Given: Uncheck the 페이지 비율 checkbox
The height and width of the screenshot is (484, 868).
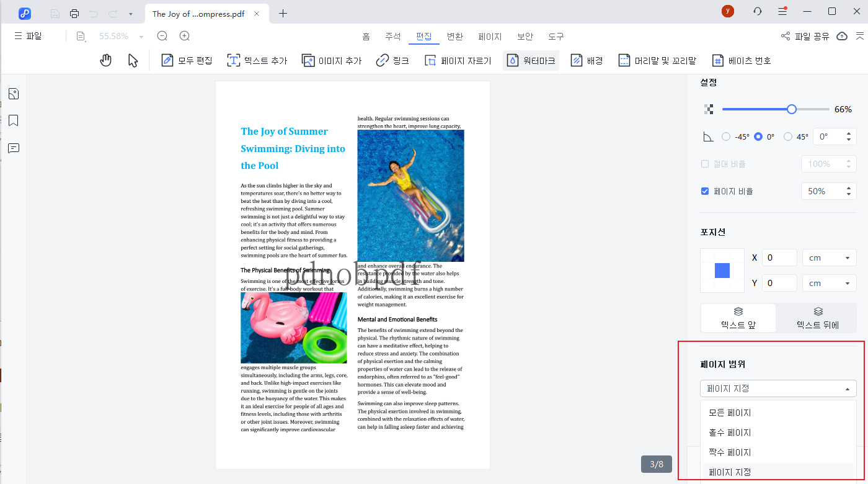Looking at the screenshot, I should pos(705,191).
